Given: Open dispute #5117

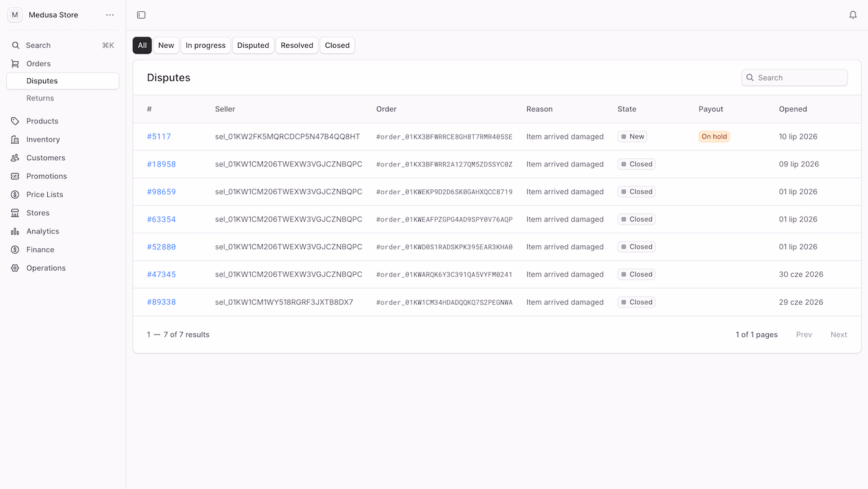Looking at the screenshot, I should [x=159, y=137].
